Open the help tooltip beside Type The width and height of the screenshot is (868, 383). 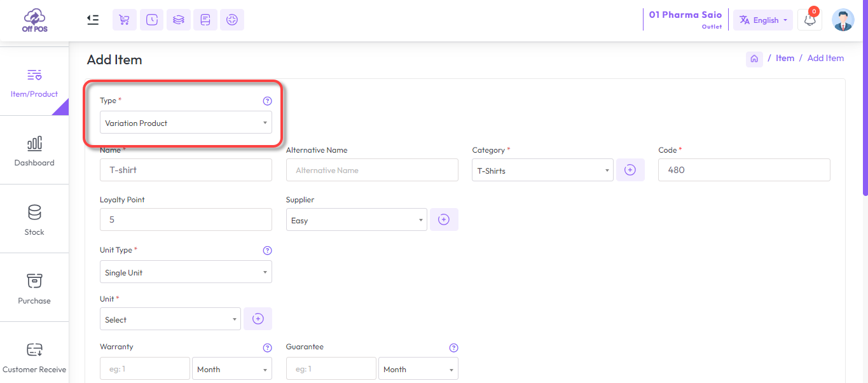(x=267, y=101)
